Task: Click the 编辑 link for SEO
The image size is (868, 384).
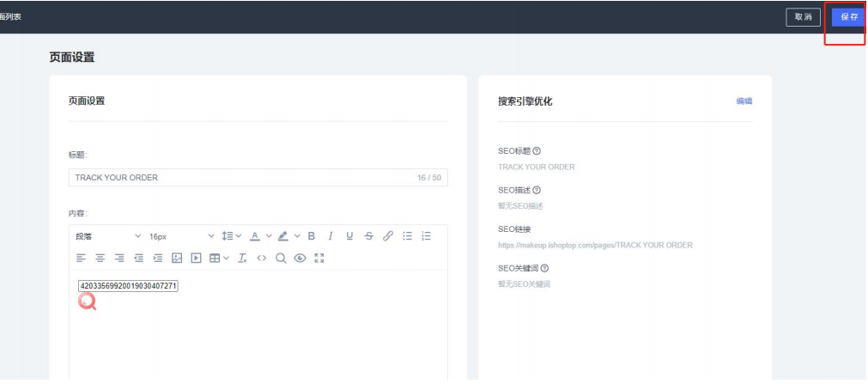Action: [744, 101]
